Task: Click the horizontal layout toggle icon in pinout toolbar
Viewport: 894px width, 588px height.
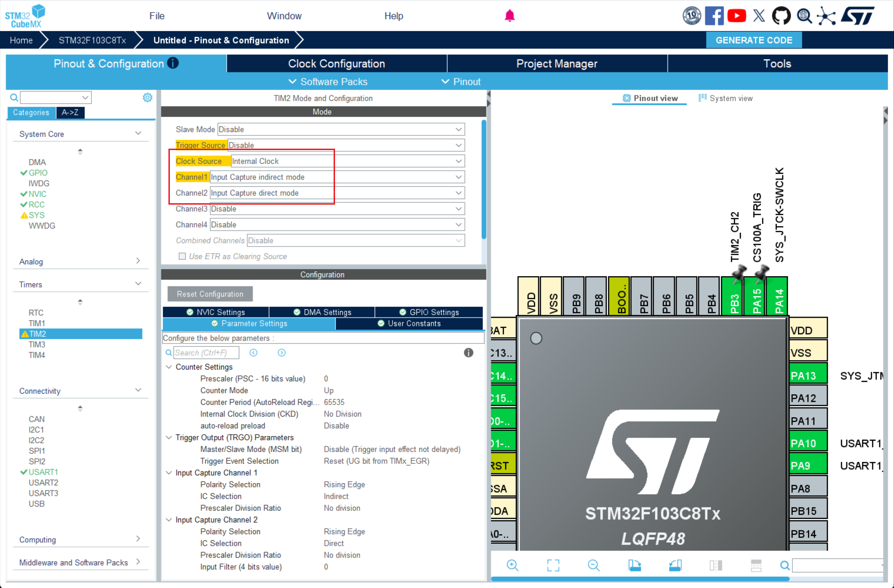Action: click(x=756, y=565)
